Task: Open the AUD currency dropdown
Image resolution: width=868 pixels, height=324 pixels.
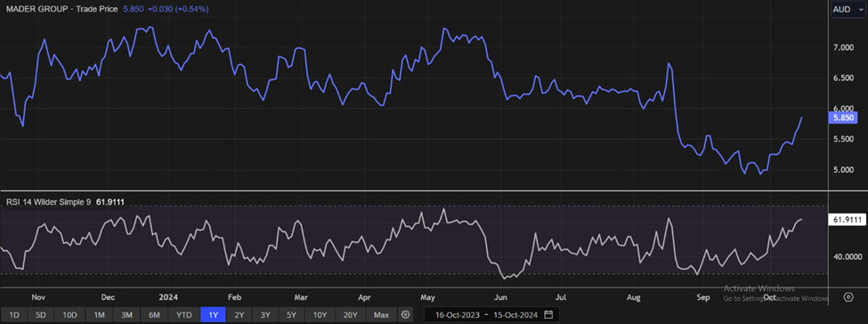Action: click(x=848, y=10)
